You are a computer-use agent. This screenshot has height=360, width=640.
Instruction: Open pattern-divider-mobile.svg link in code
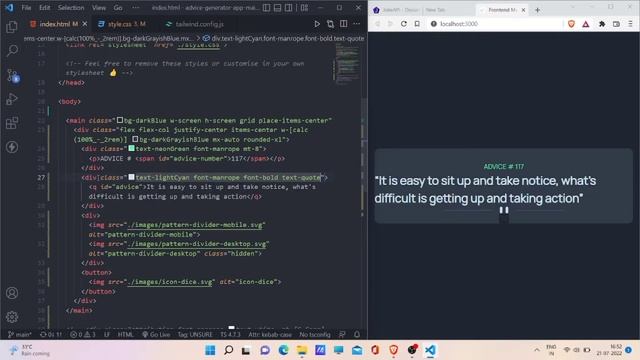pyautogui.click(x=196, y=225)
